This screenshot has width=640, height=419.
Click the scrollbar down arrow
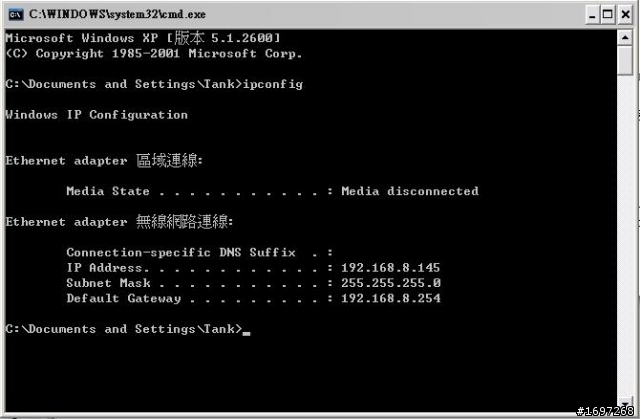point(625,404)
